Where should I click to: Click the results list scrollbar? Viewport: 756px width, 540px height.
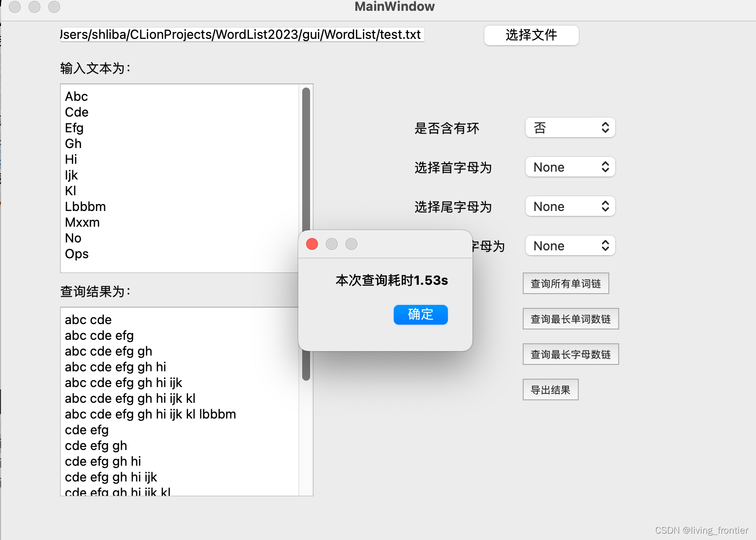(x=306, y=366)
